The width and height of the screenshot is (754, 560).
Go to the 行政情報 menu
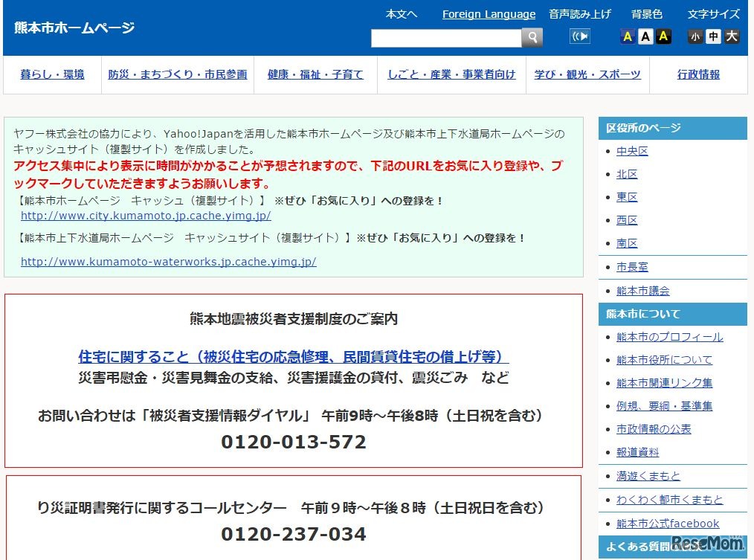click(698, 74)
